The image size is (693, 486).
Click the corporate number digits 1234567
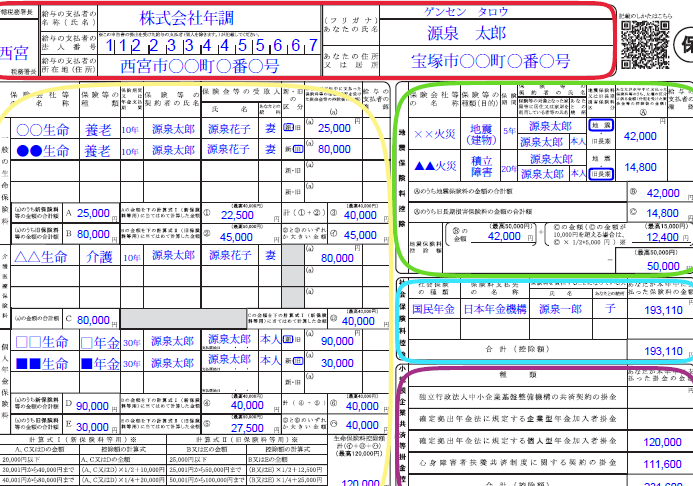point(212,45)
